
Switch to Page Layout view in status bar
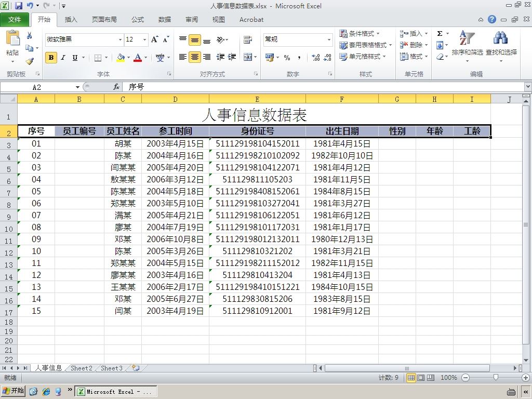tap(421, 378)
